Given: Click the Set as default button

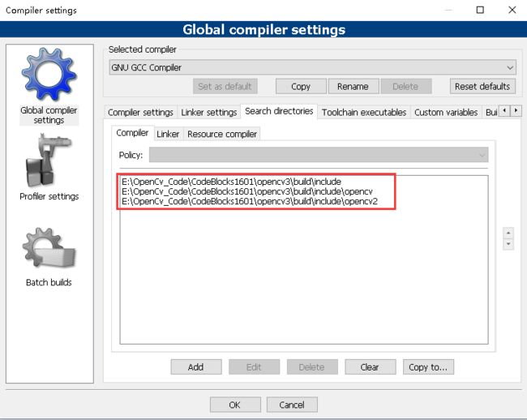Looking at the screenshot, I should 225,87.
